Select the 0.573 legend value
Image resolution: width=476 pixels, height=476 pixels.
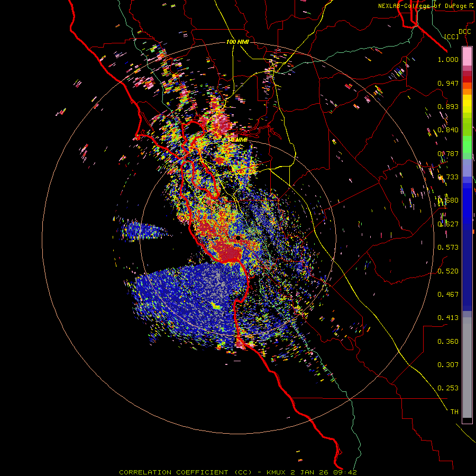pos(448,248)
